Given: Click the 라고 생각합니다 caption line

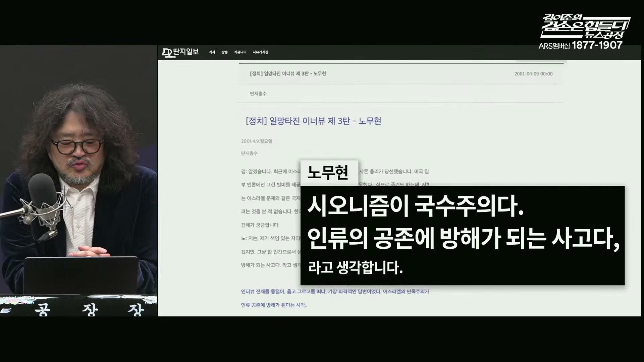Looking at the screenshot, I should [356, 268].
